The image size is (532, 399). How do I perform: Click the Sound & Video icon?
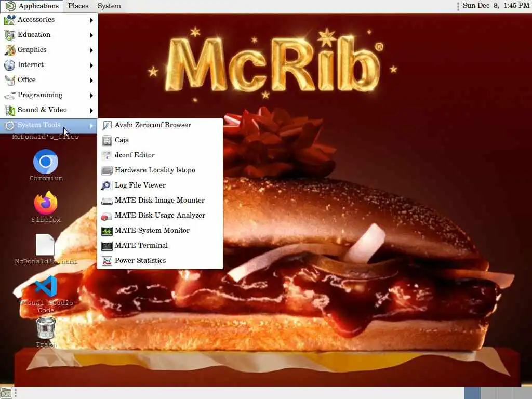[x=9, y=110]
